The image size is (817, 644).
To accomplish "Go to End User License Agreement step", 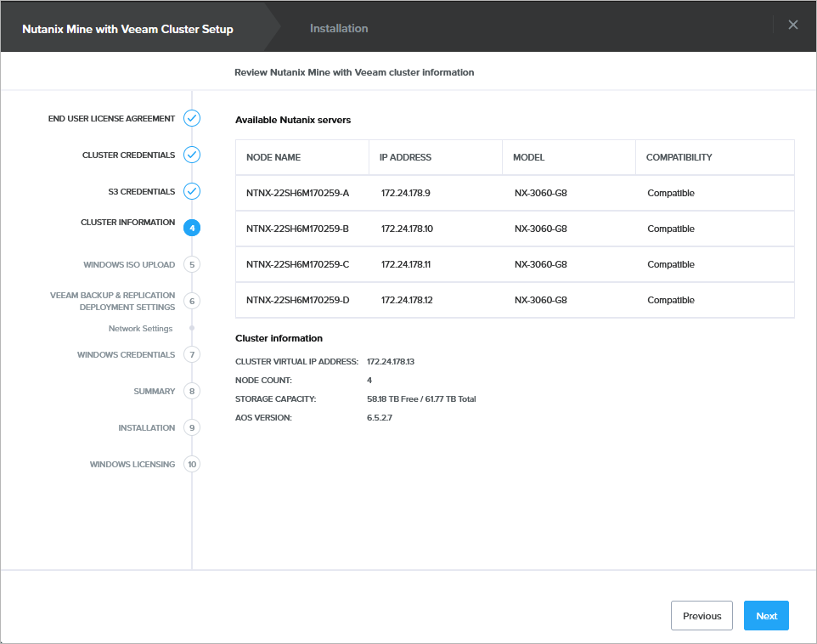I will click(111, 118).
